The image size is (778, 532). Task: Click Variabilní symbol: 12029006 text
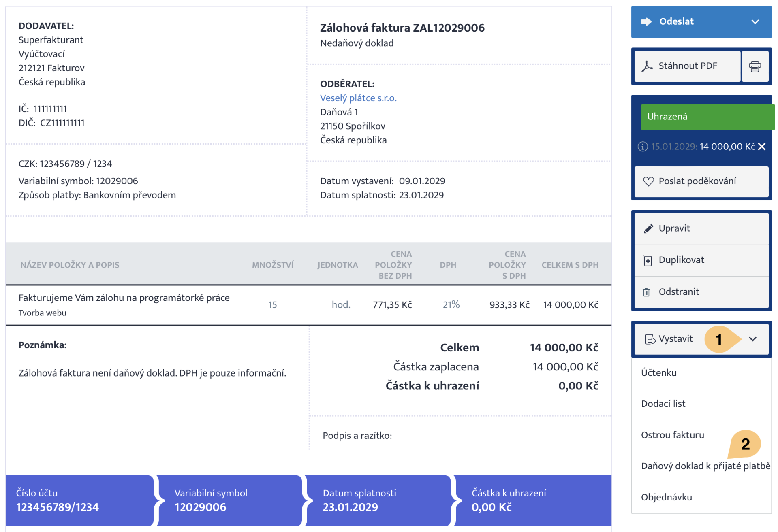click(x=78, y=181)
